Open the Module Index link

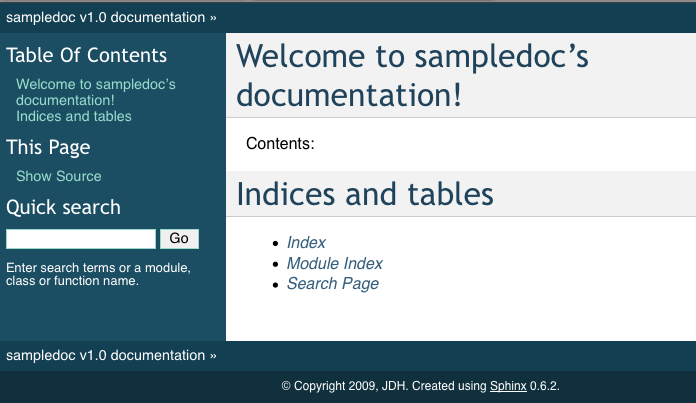(334, 264)
